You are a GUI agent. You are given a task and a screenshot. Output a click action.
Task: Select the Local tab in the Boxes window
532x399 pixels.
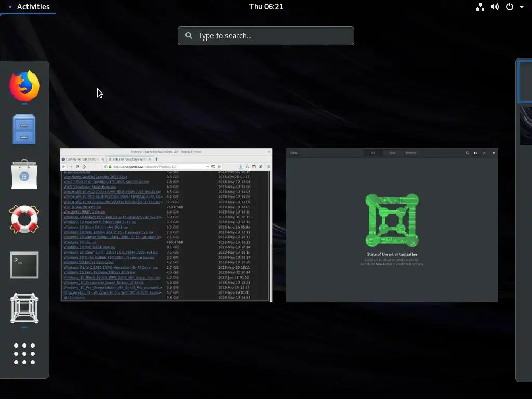(392, 153)
